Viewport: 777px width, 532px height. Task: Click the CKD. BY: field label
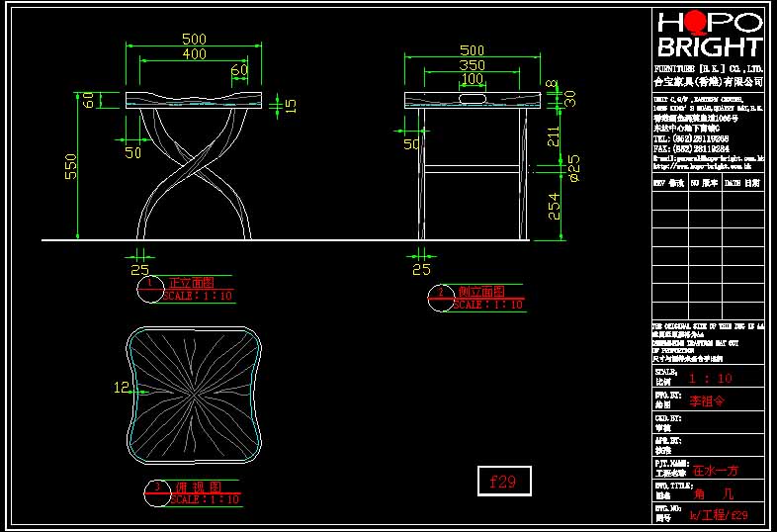click(x=668, y=418)
